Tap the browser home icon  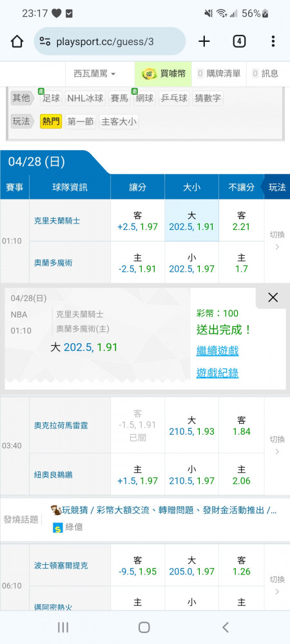17,41
